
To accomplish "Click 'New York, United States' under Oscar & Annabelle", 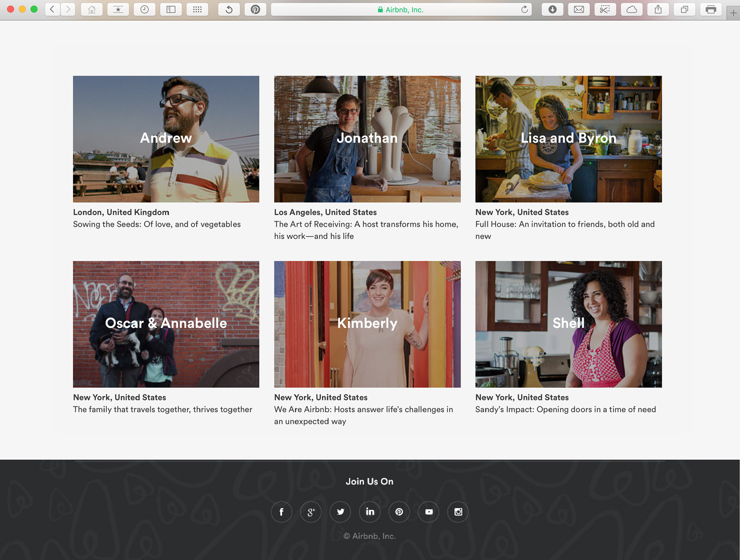I will (119, 397).
